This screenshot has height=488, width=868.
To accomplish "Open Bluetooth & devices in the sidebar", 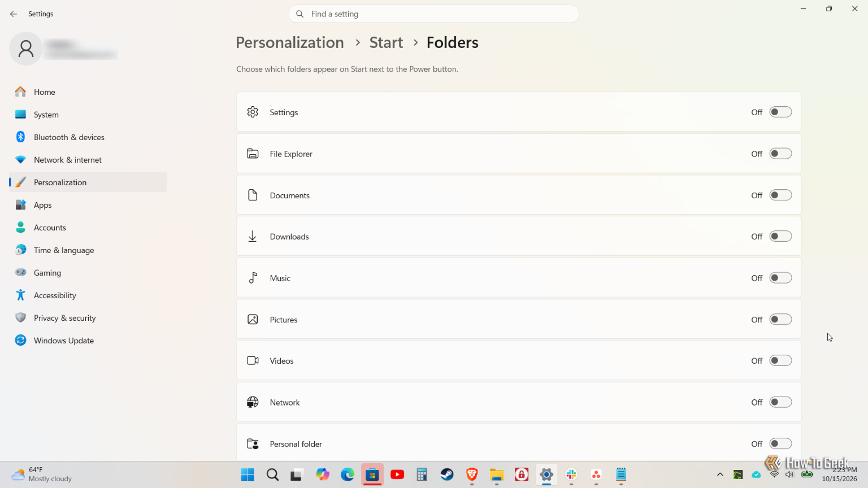I will 88,137.
